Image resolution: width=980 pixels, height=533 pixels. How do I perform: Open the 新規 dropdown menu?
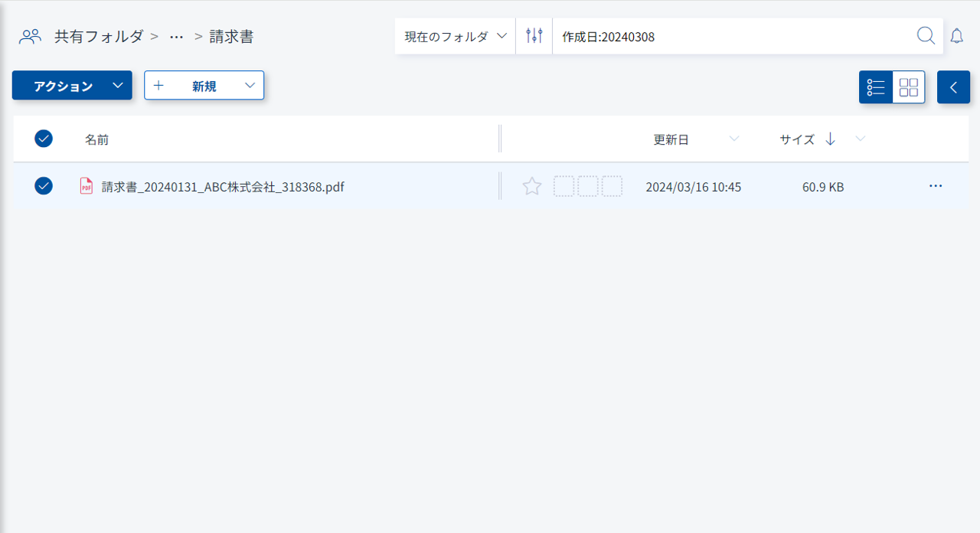pyautogui.click(x=250, y=86)
